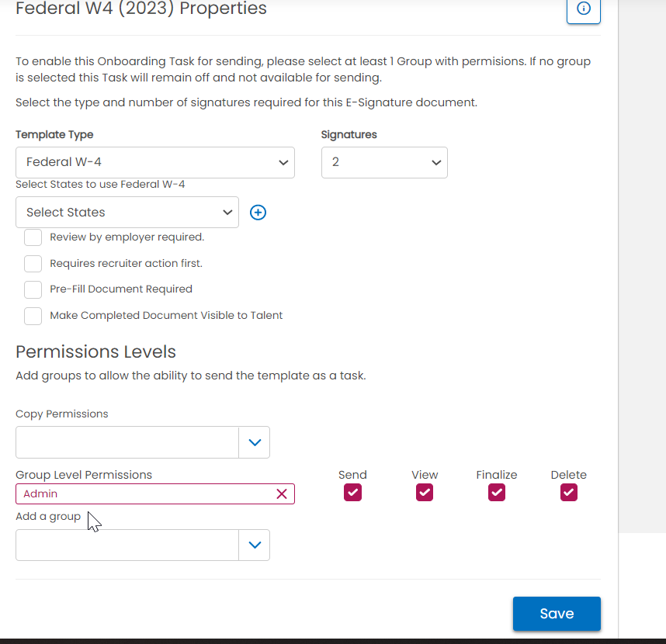
Task: Click the Copy Permissions chevron arrow
Action: [x=255, y=442]
